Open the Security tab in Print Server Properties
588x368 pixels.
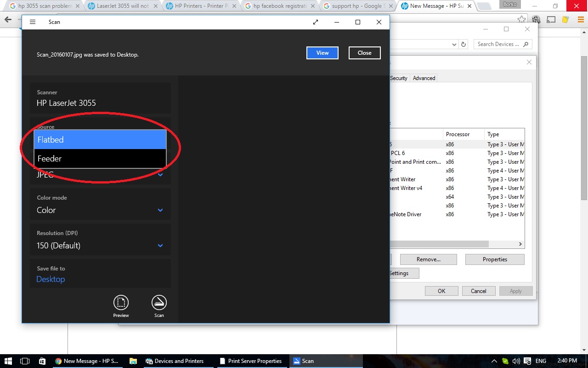398,78
